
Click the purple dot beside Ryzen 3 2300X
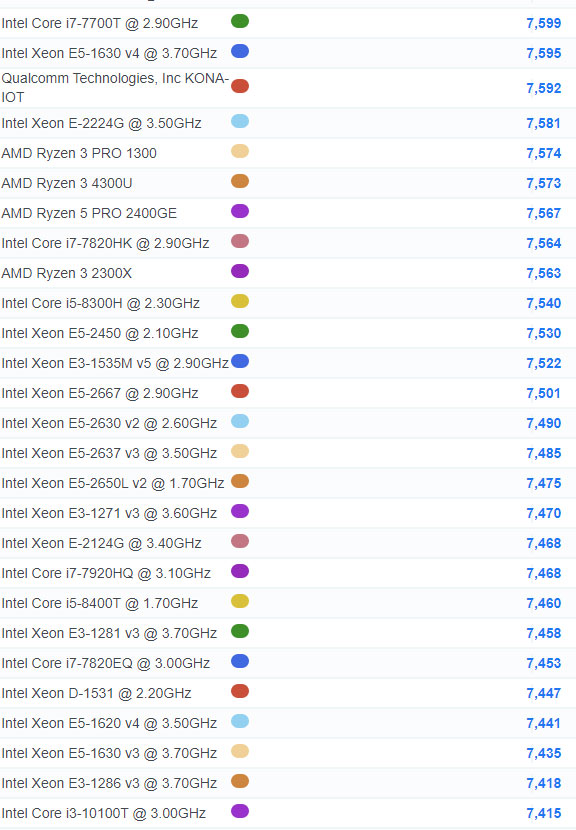point(240,271)
